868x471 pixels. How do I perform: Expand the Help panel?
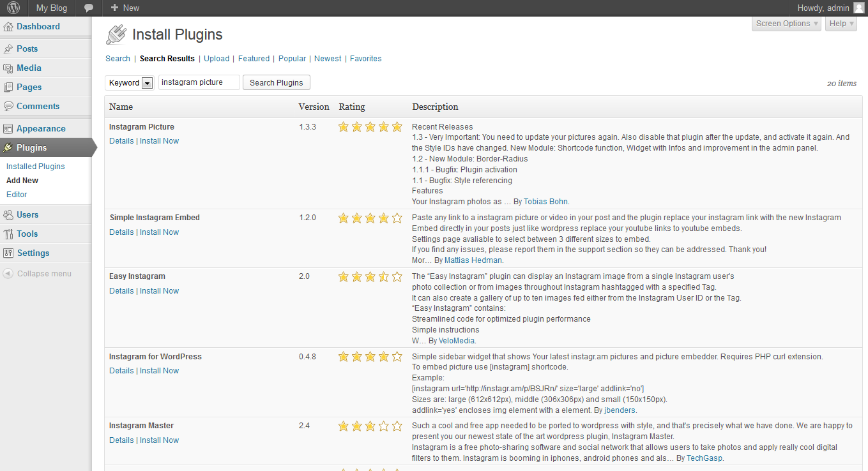841,24
